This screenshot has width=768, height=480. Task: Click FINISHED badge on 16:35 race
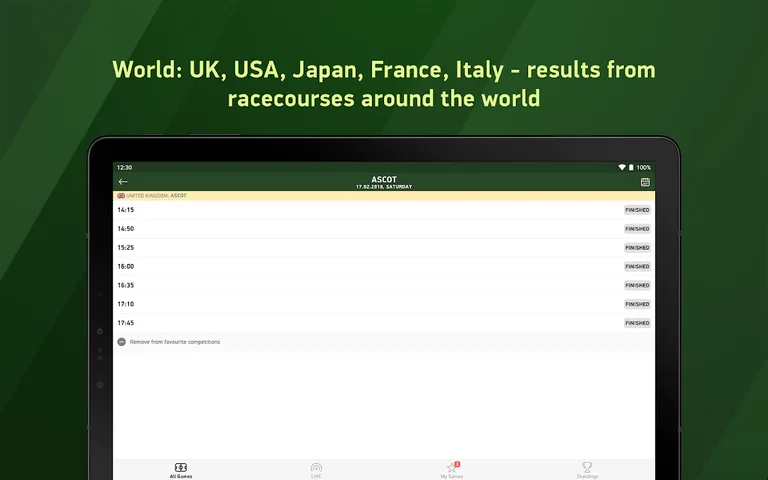(637, 286)
